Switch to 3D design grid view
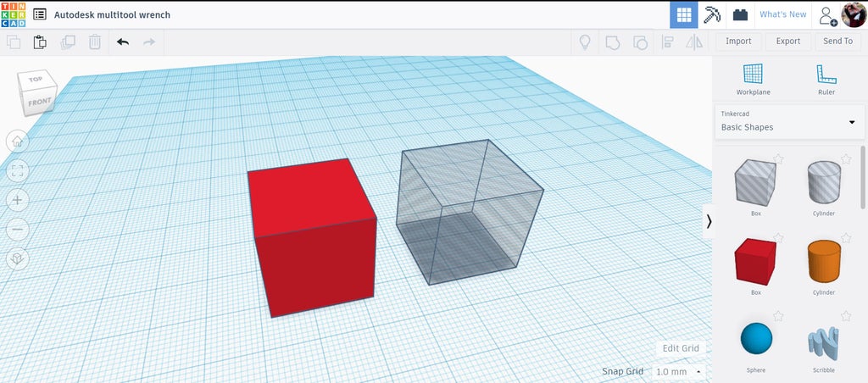 coord(684,14)
